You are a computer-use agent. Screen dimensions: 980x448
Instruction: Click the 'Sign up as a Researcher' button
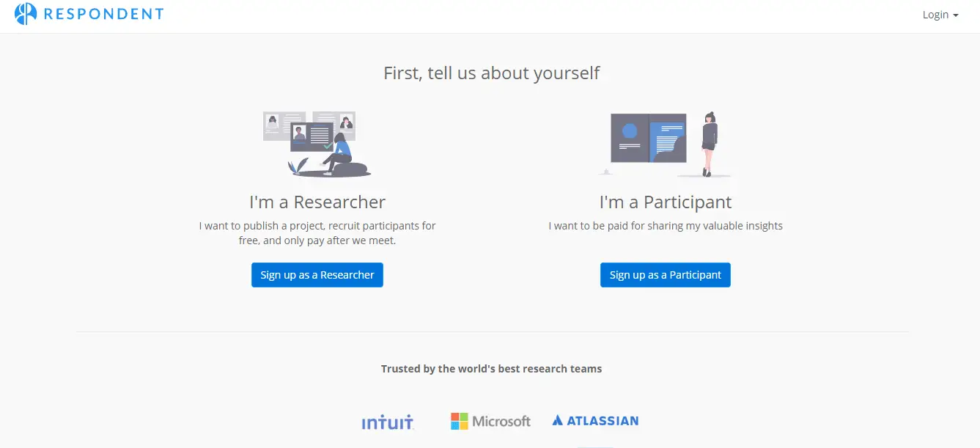[317, 275]
